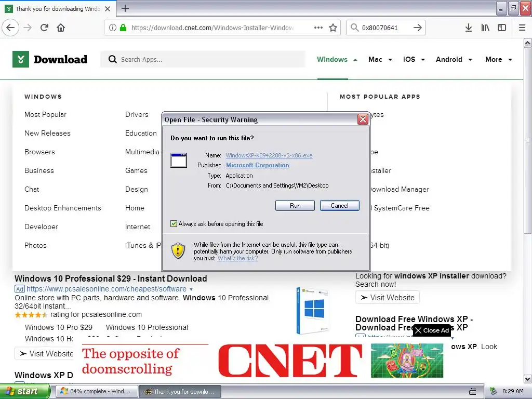Viewport: 532px width, 399px height.
Task: Click the page scrollbar up arrow
Action: [x=527, y=43]
